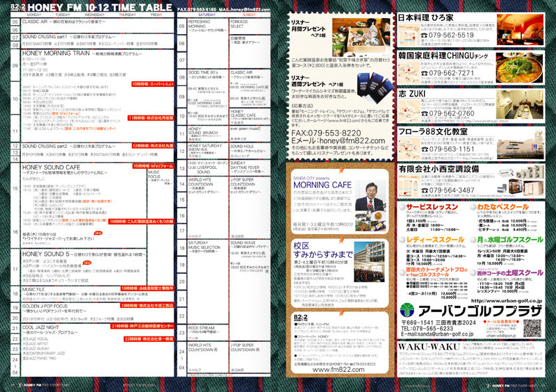Follow the http://www.urban-golf.co.jp link
The height and width of the screenshot is (392, 556).
pos(507,300)
